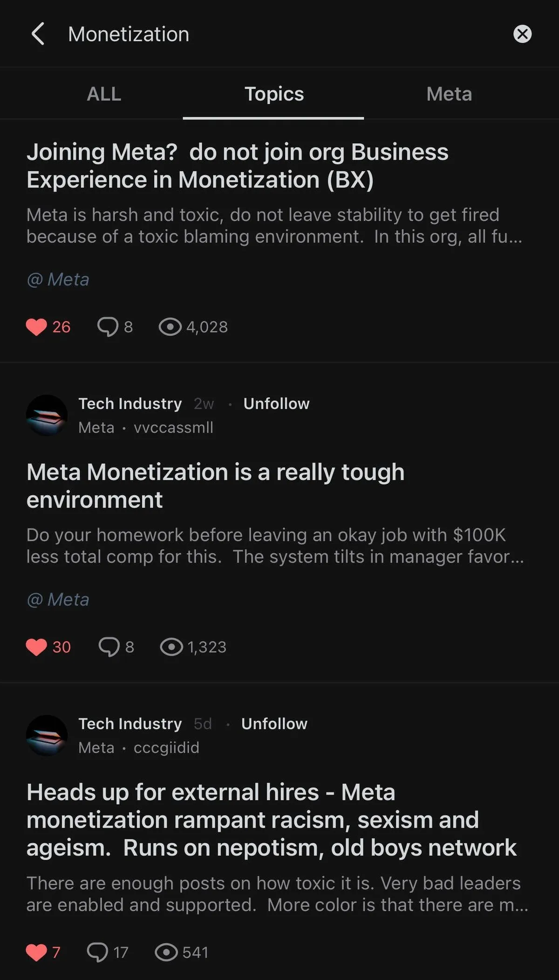Tap the Tech Industry avatar by cccgiidid
The height and width of the screenshot is (980, 559).
(47, 735)
